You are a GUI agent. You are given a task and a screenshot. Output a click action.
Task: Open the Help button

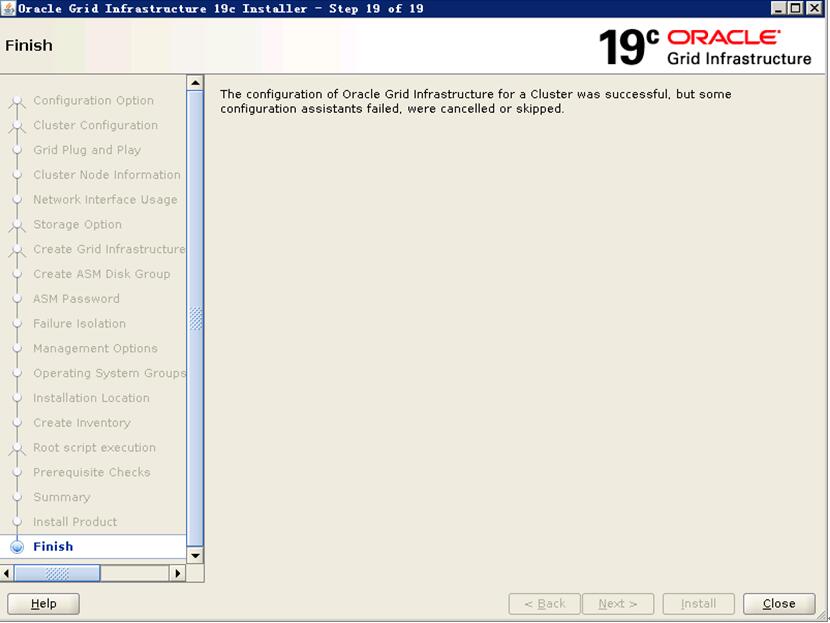point(43,603)
